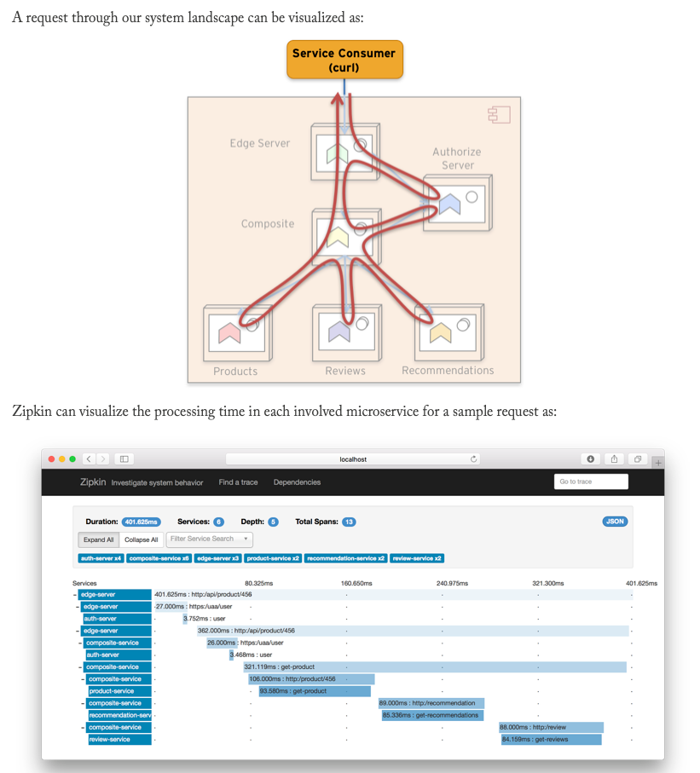Click the Service Consumer (curl) box
700x773 pixels.
(344, 60)
